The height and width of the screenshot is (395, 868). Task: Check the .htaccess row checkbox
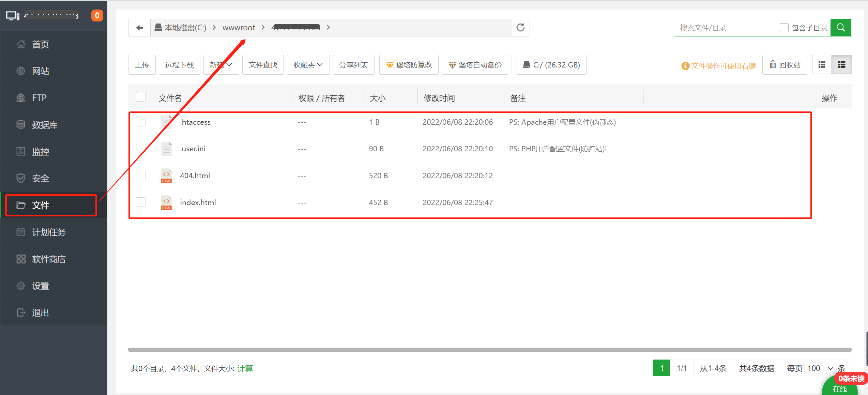[141, 122]
